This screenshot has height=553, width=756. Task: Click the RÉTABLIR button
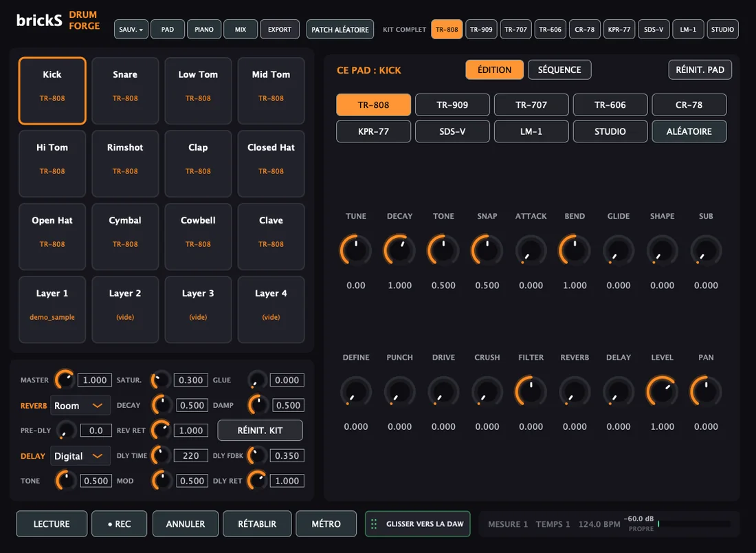click(x=257, y=523)
